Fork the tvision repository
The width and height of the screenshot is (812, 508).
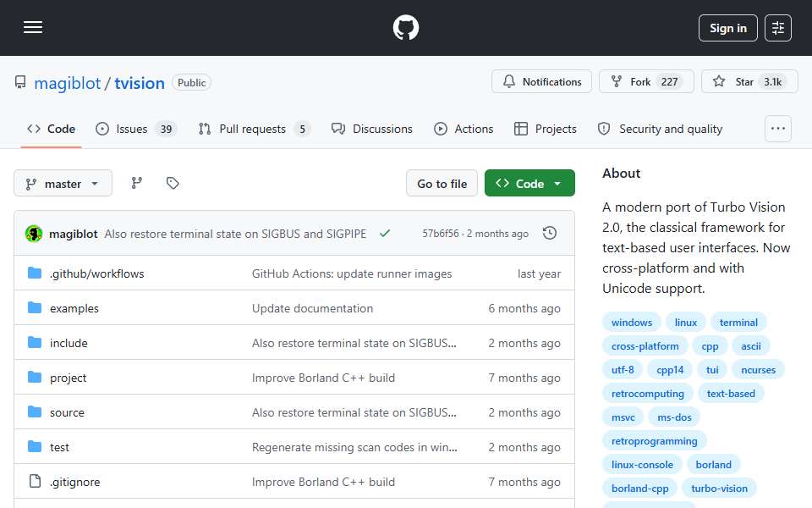[x=646, y=82]
